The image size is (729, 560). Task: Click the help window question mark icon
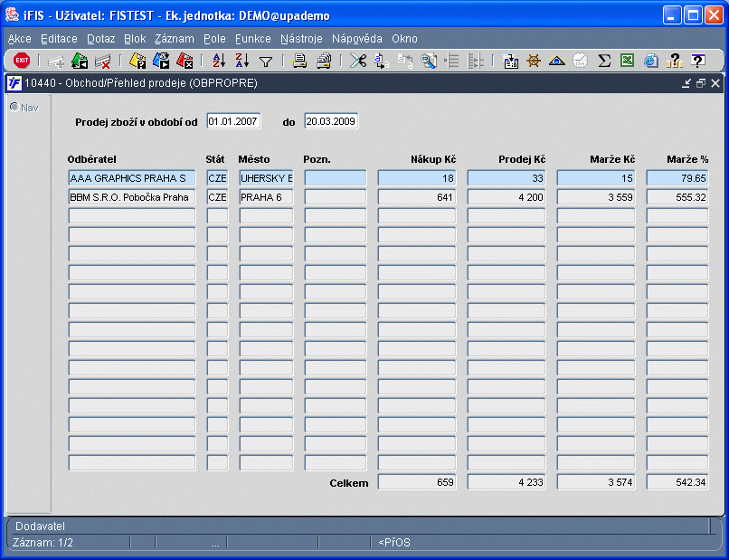pos(698,61)
